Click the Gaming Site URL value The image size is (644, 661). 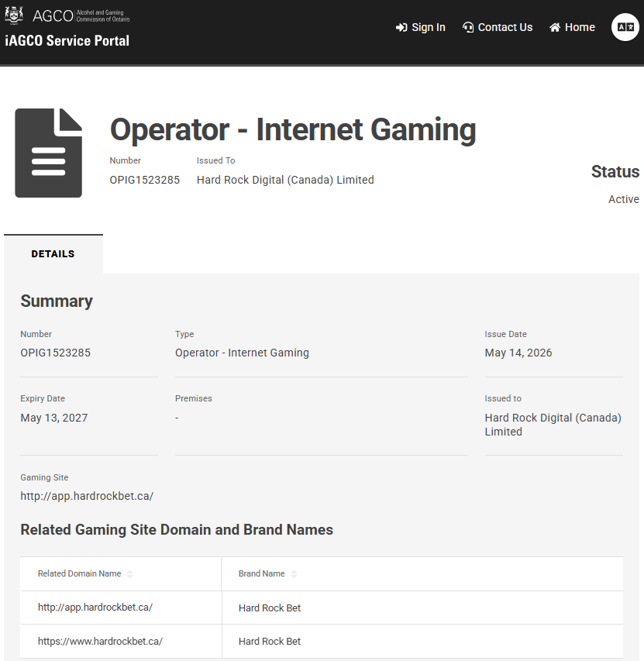point(87,496)
